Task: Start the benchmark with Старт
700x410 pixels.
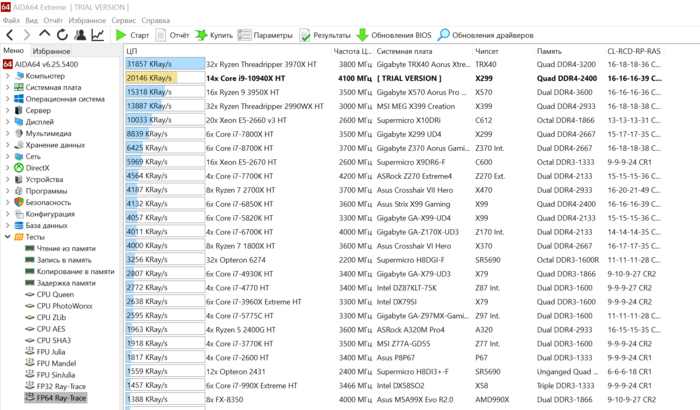Action: coord(132,35)
